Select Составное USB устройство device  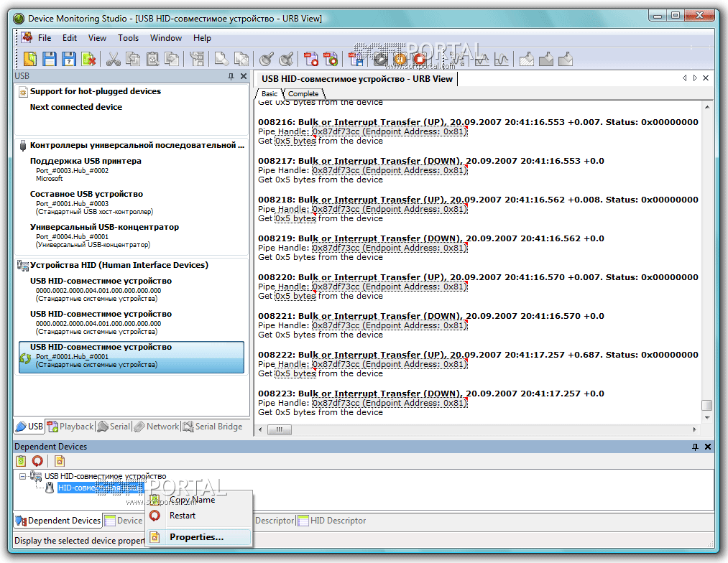click(x=132, y=203)
